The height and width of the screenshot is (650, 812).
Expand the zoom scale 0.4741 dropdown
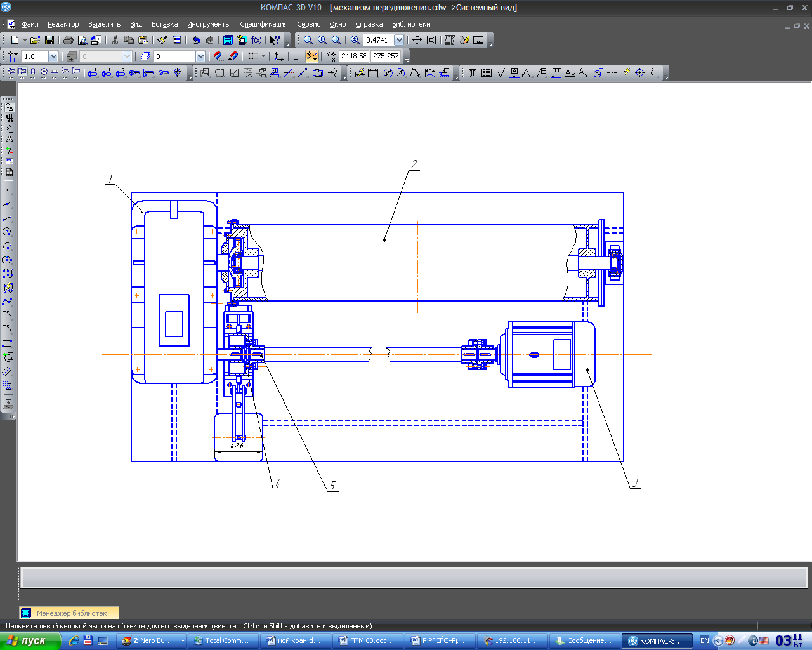click(399, 40)
